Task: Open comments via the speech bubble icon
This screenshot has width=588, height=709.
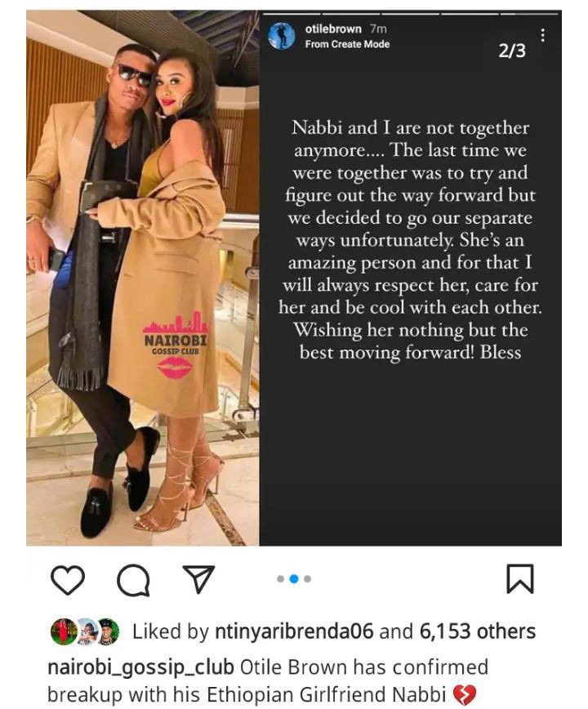Action: click(133, 580)
